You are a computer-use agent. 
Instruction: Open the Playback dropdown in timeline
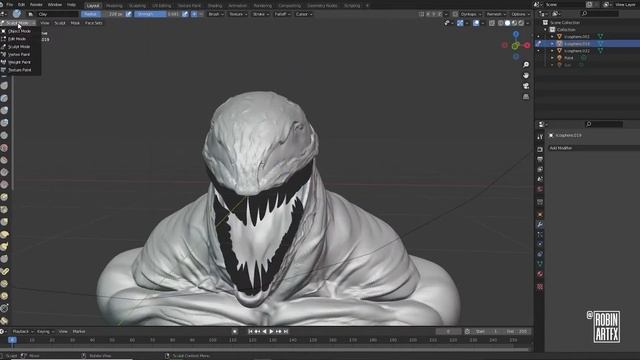(22, 331)
